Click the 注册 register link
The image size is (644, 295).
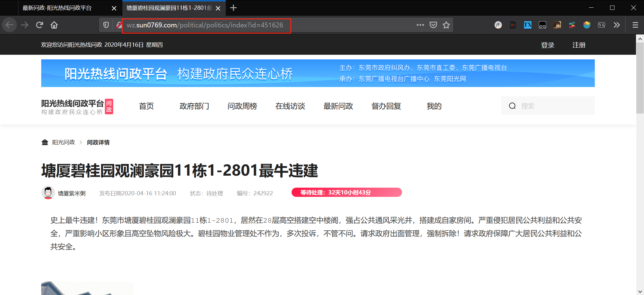(579, 45)
